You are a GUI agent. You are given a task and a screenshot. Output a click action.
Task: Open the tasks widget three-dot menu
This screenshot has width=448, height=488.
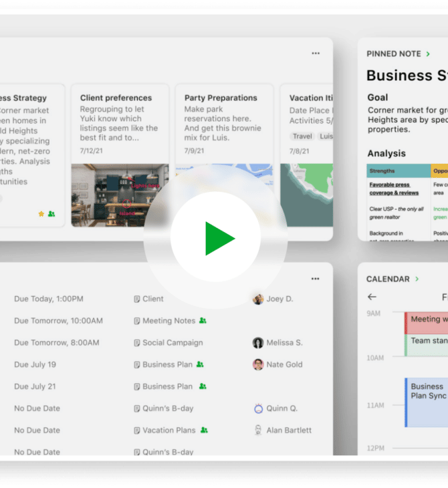tap(316, 279)
